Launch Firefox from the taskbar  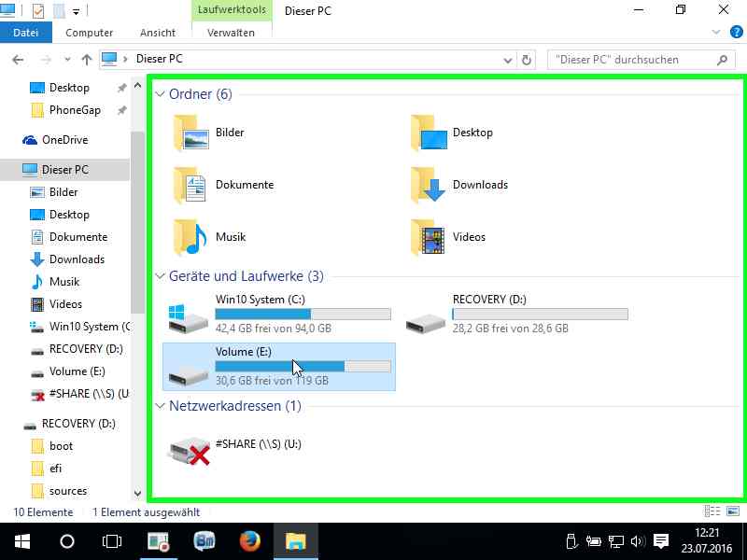[x=250, y=541]
